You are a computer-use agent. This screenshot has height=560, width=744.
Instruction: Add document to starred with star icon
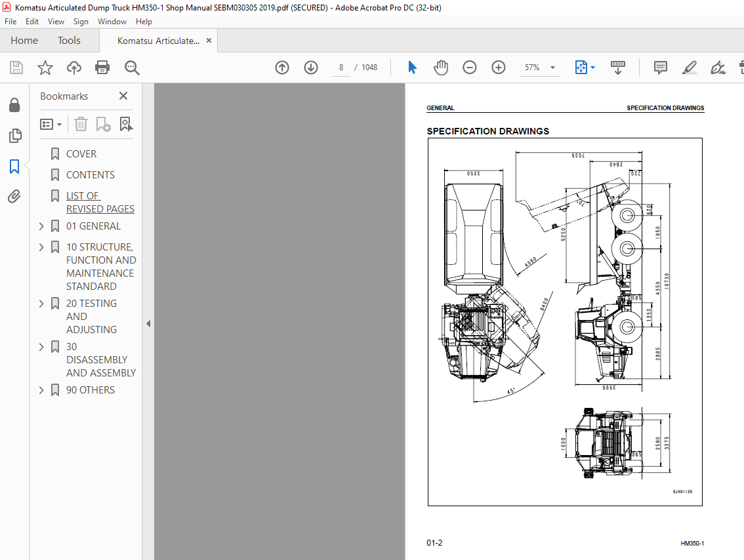[45, 68]
